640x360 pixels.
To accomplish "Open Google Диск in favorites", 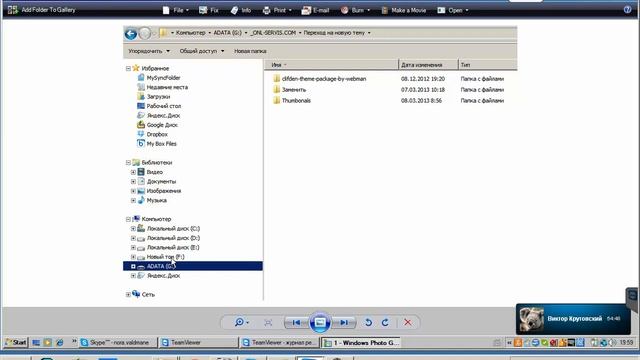I will pos(158,125).
